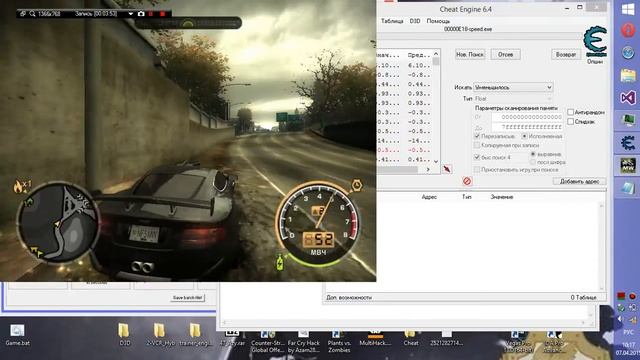
Task: Click the recorder camera screenshot icon
Action: point(141,14)
